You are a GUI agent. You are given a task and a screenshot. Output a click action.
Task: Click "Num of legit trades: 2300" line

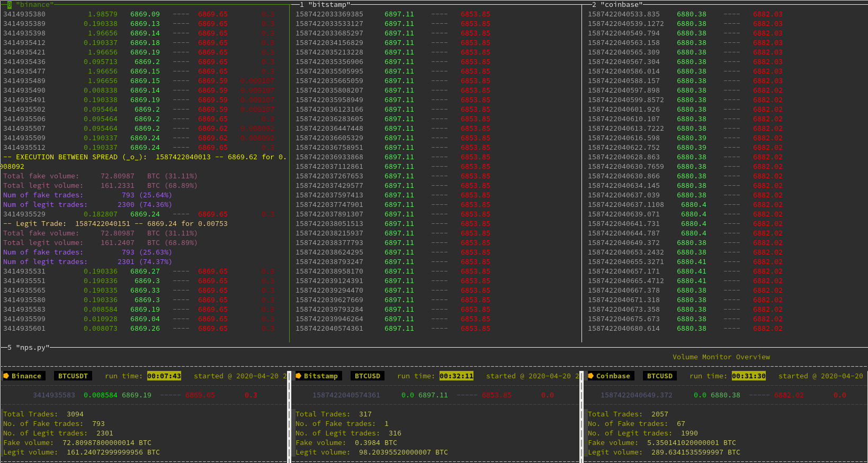[87, 205]
